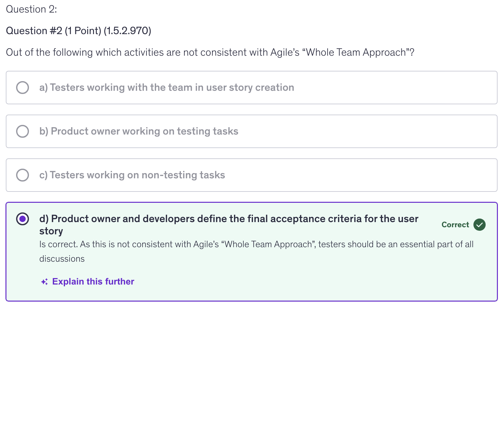
Task: Click answer text 'Testers working on non-testing tasks'
Action: pos(132,175)
